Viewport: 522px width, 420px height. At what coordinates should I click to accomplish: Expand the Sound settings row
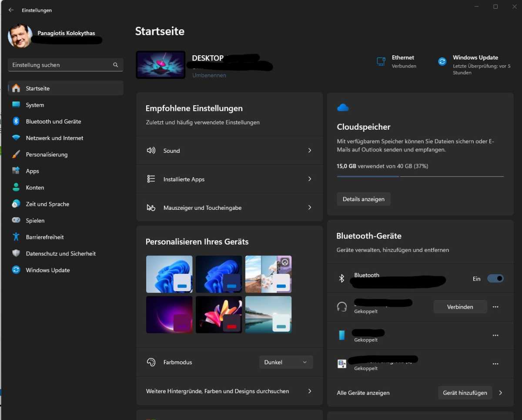pyautogui.click(x=229, y=151)
